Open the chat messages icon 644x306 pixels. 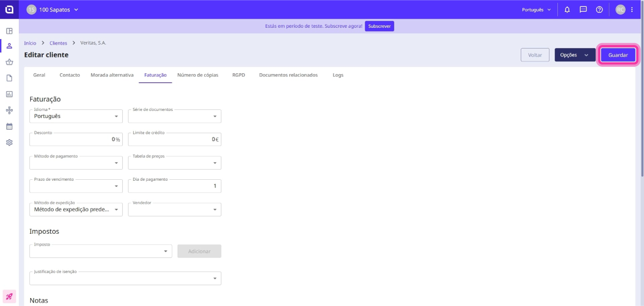click(583, 9)
